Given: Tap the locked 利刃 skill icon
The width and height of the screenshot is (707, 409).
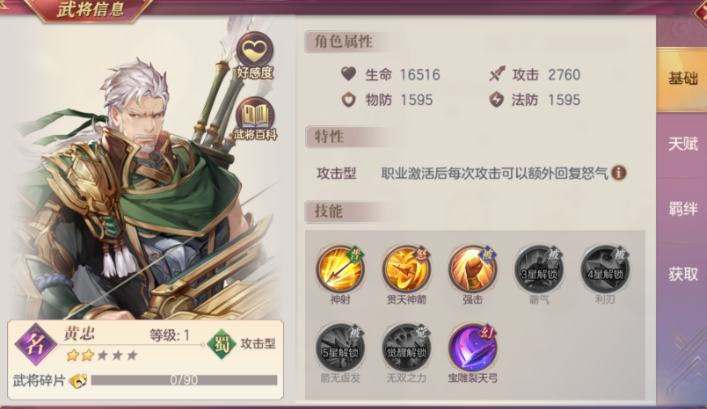Looking at the screenshot, I should (605, 269).
